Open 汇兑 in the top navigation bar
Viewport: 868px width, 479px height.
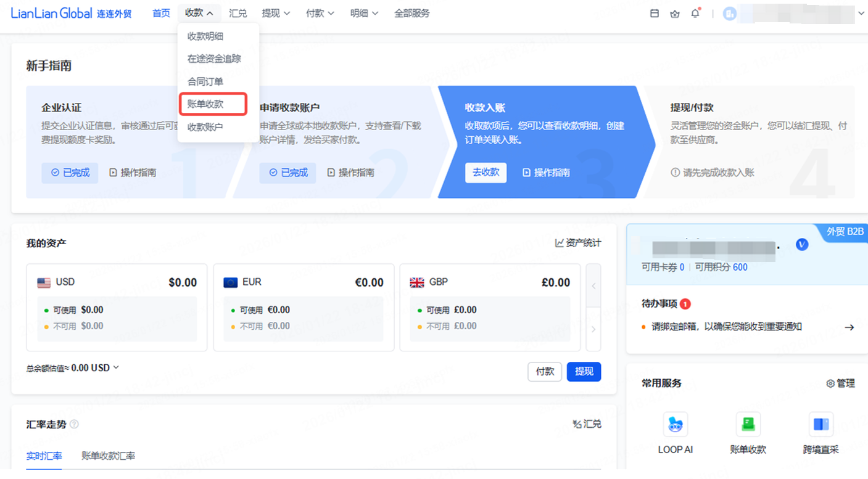click(x=238, y=13)
